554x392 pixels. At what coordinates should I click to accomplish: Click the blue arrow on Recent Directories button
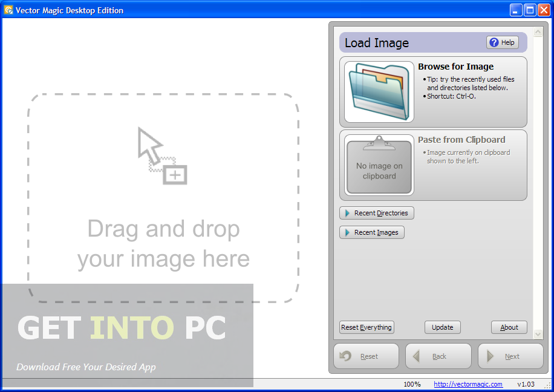pyautogui.click(x=346, y=213)
